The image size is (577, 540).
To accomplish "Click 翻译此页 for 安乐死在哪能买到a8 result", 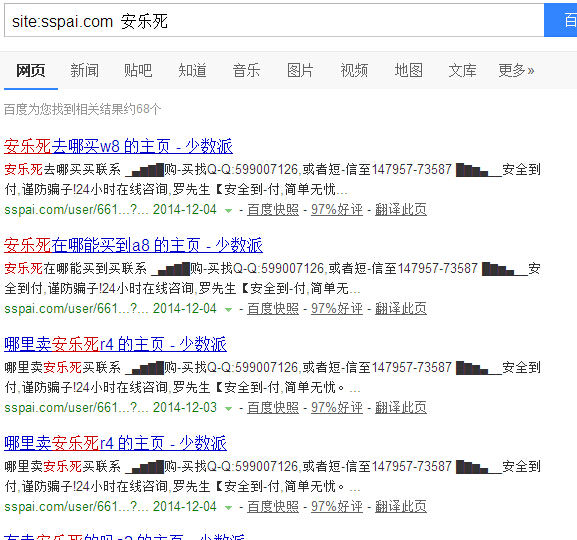I will coord(401,309).
